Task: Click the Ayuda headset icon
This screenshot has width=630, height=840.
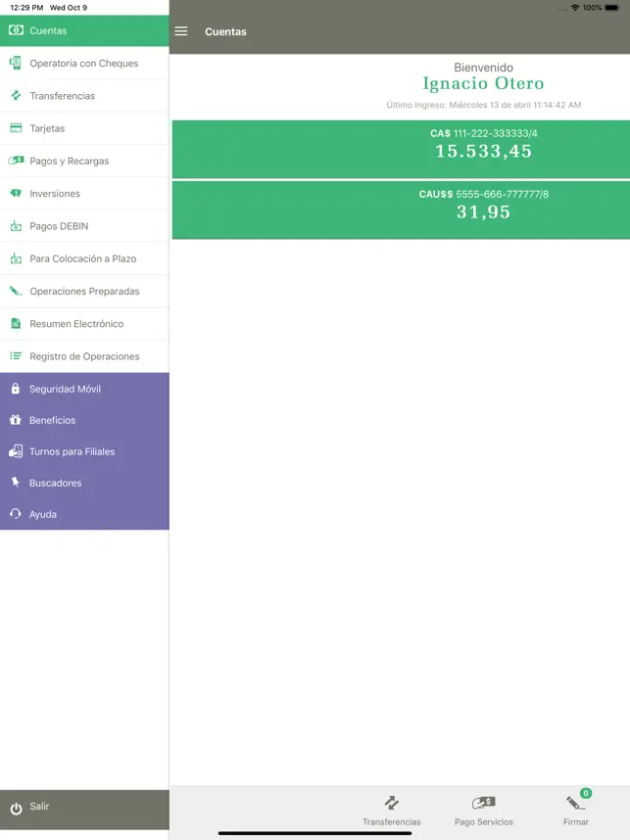Action: tap(15, 514)
